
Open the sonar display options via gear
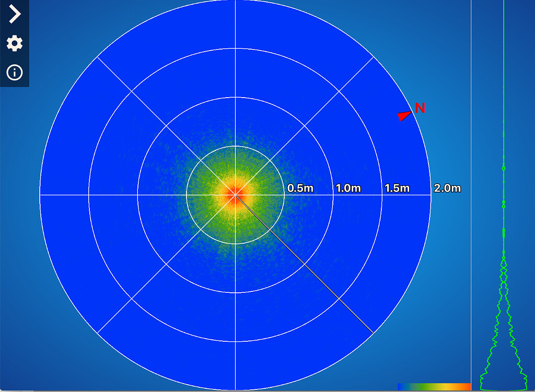tap(14, 43)
